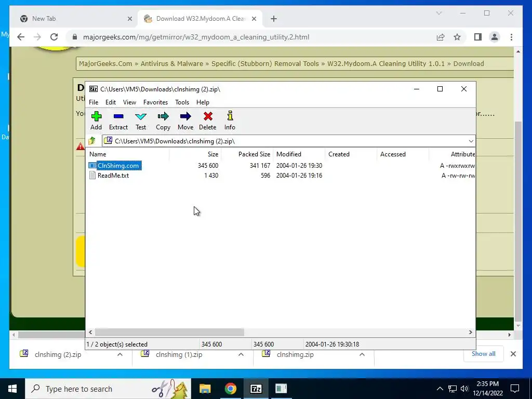The image size is (532, 399).
Task: Open options for clnshimg (1).zip download
Action: [241, 354]
